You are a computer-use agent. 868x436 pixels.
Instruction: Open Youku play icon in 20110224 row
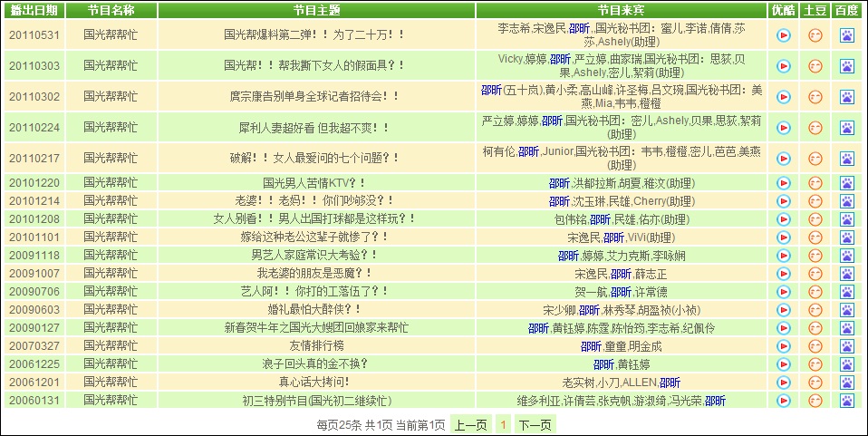[x=783, y=128]
